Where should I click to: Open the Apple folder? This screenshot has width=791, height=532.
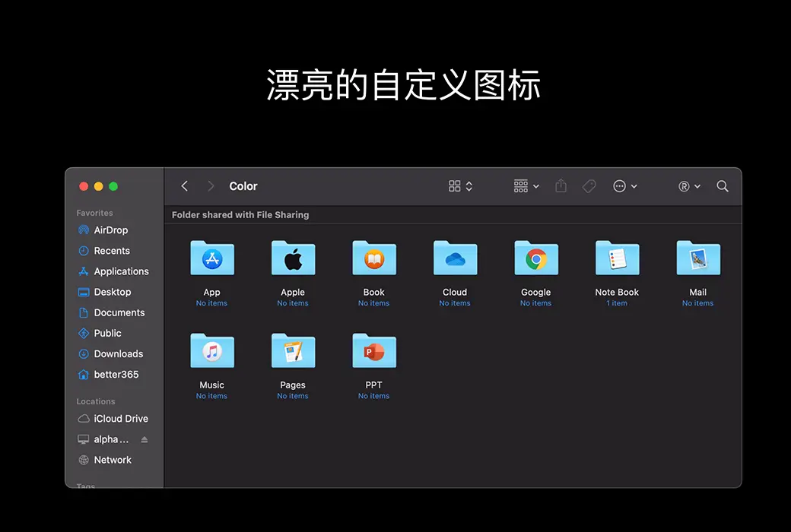(293, 258)
